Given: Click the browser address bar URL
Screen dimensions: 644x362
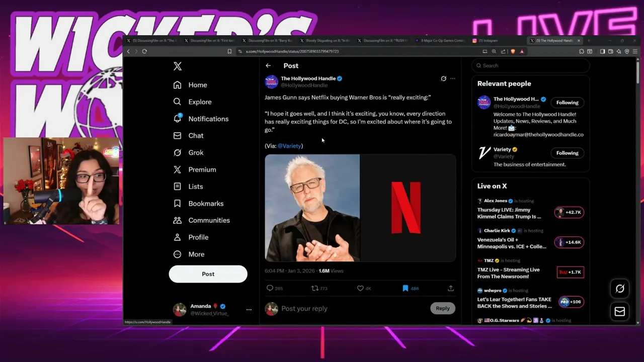Looking at the screenshot, I should (292, 51).
